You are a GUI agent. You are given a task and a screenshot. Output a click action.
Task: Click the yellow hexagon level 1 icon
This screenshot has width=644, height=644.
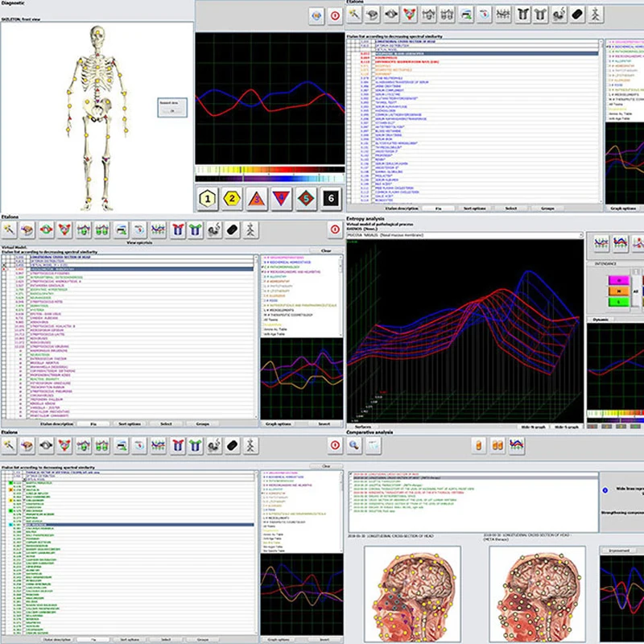(209, 200)
